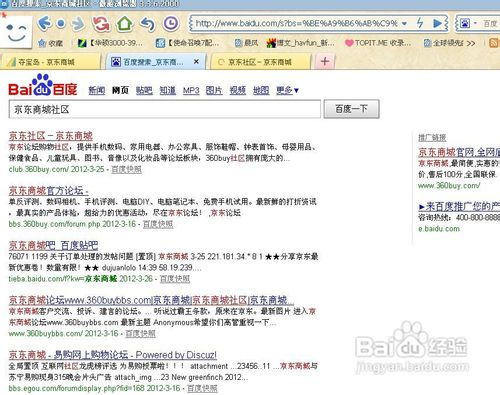This screenshot has height=395, width=500.
Task: Open the 京东商城官网 sponsored link
Action: [459, 152]
